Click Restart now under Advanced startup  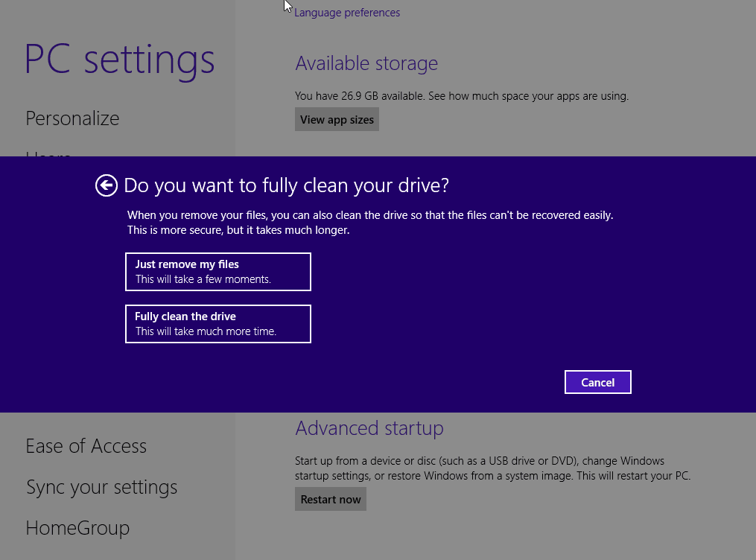(330, 499)
